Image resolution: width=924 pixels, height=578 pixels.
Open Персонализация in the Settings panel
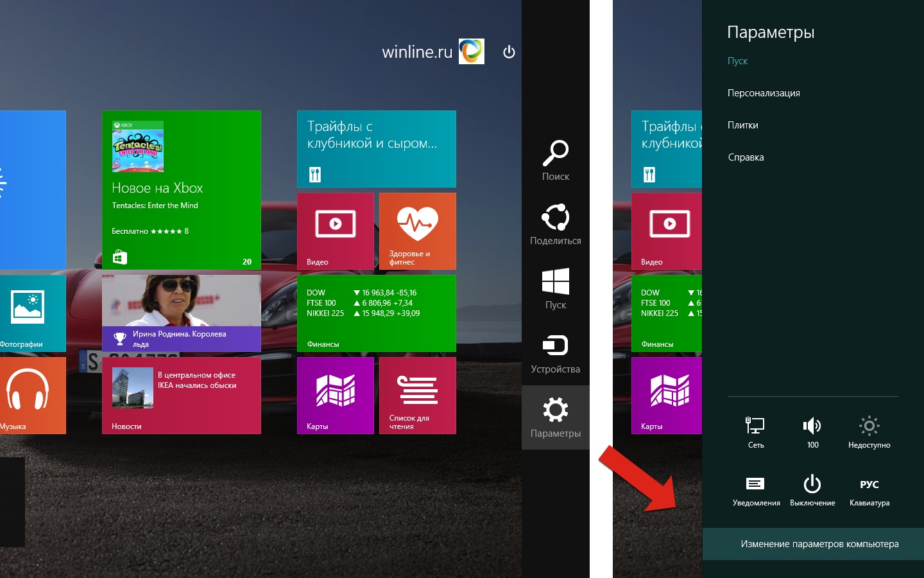[764, 93]
